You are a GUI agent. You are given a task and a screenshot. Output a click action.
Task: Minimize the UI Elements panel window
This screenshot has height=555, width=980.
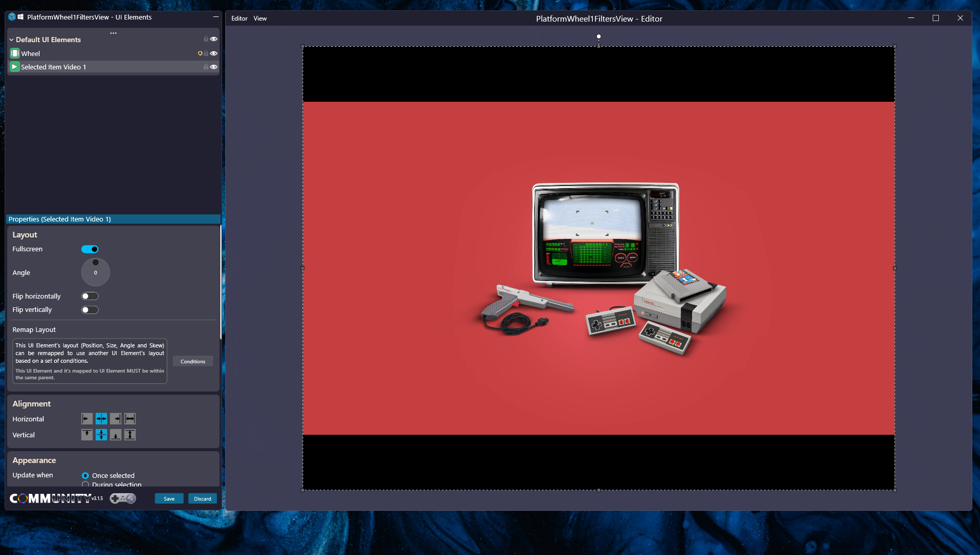tap(215, 17)
